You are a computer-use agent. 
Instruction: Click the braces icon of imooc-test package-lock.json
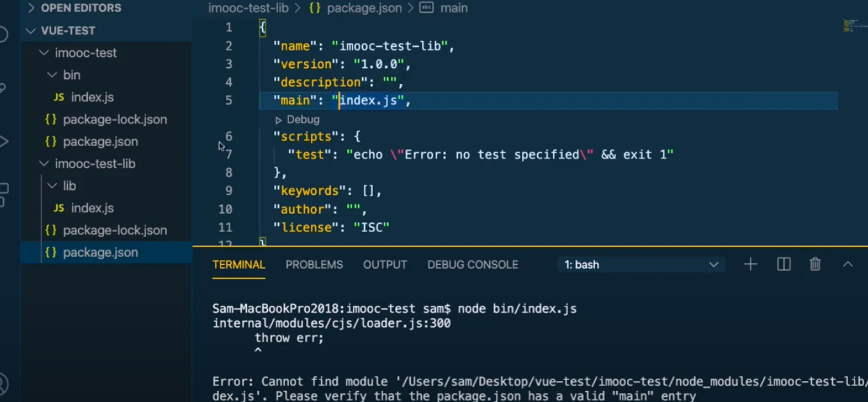pyautogui.click(x=51, y=119)
